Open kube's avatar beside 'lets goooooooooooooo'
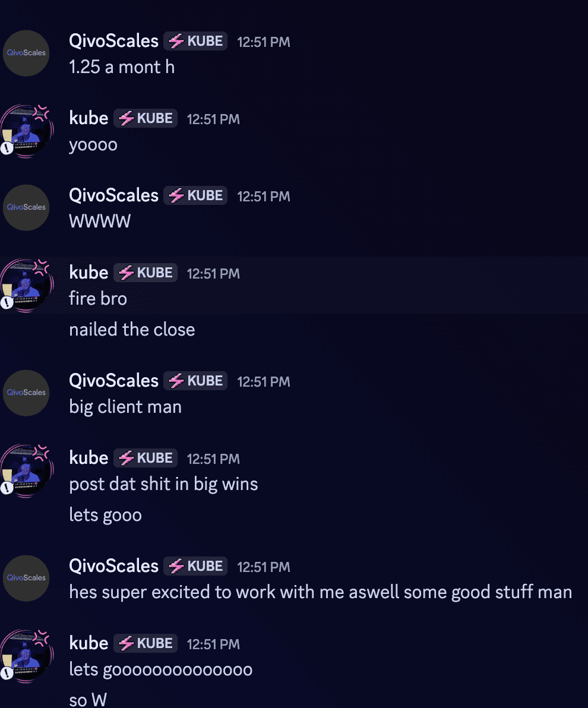The width and height of the screenshot is (588, 708). (26, 656)
